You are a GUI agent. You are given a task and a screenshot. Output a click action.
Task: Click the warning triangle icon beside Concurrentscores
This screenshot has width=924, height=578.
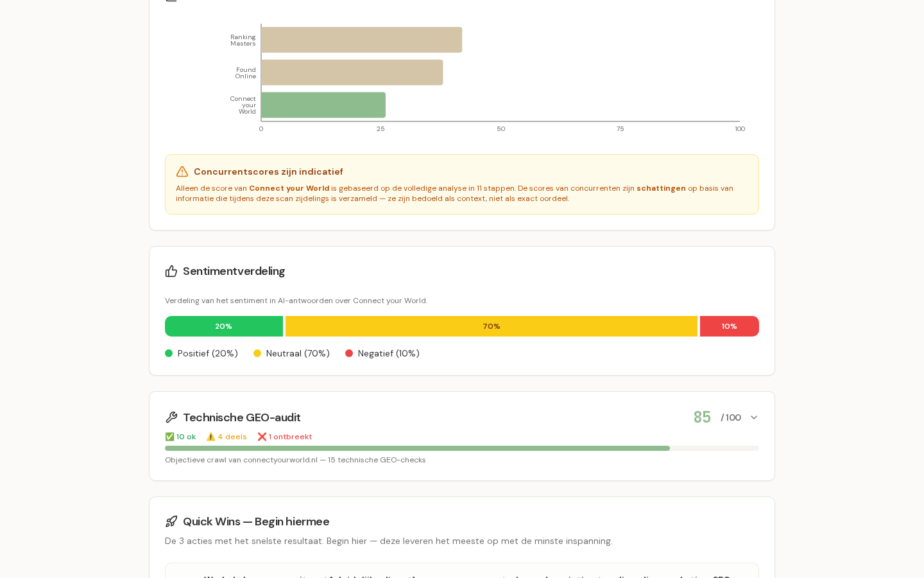click(182, 171)
